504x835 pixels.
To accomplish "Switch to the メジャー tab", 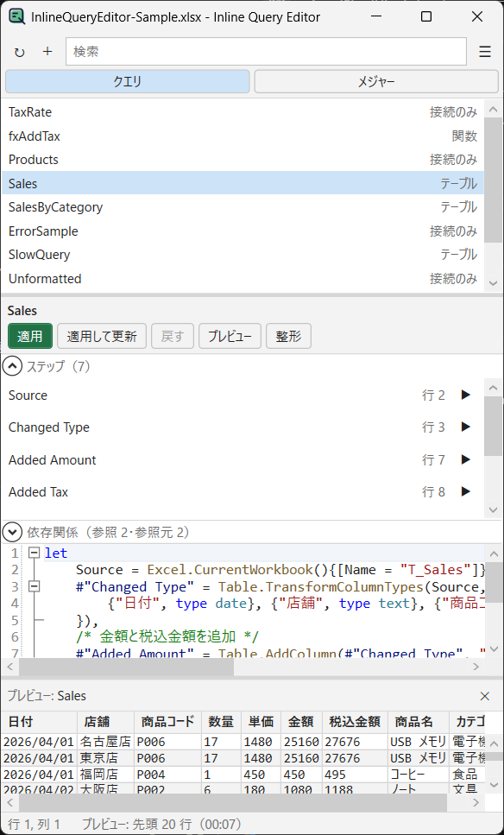I will (376, 81).
